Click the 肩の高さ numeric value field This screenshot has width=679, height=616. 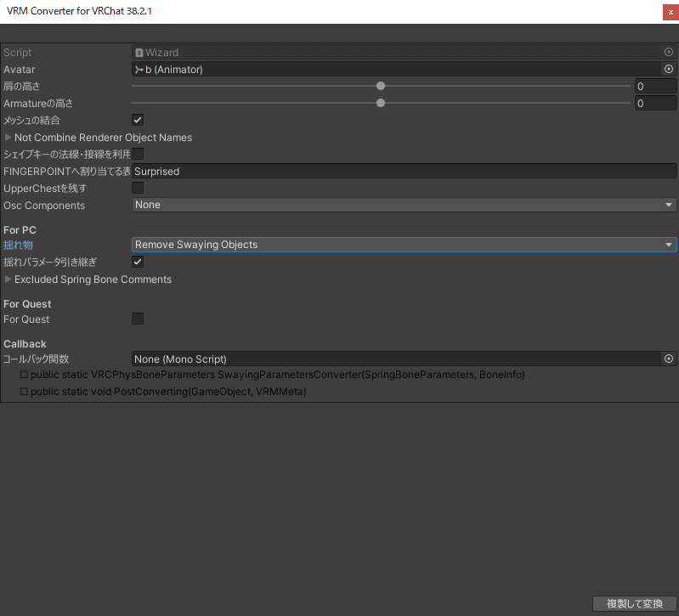click(x=655, y=86)
